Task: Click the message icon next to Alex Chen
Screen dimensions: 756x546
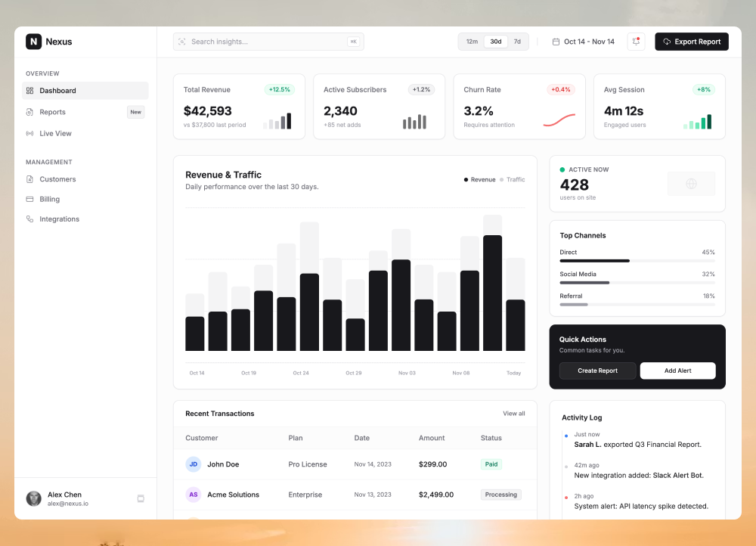Action: (x=141, y=498)
